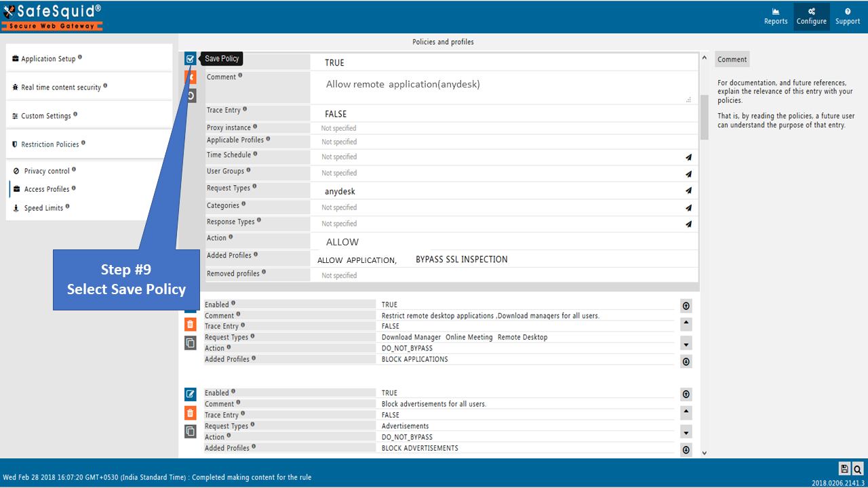The image size is (868, 488).
Task: Move Block advertisements policy down one
Action: 686,432
